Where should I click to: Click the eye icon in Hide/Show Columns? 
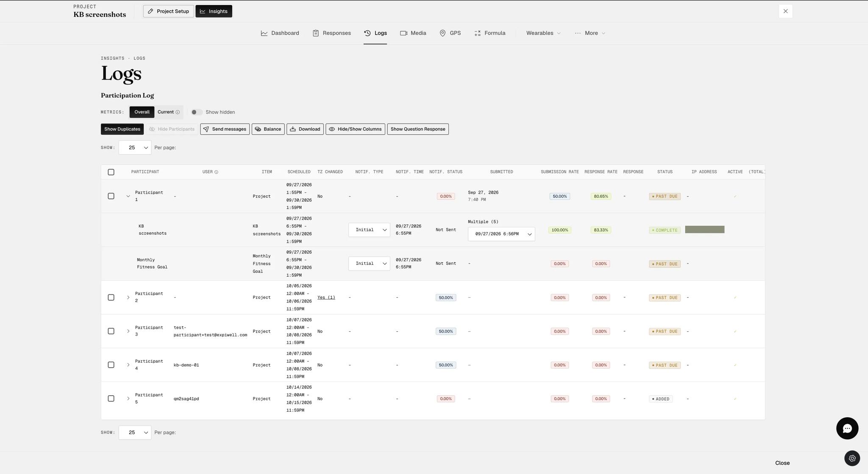click(x=332, y=129)
